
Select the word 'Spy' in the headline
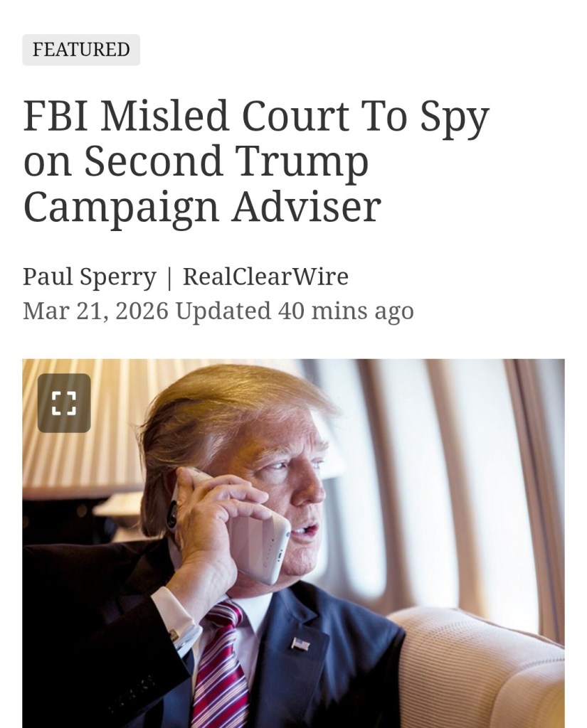pyautogui.click(x=454, y=118)
